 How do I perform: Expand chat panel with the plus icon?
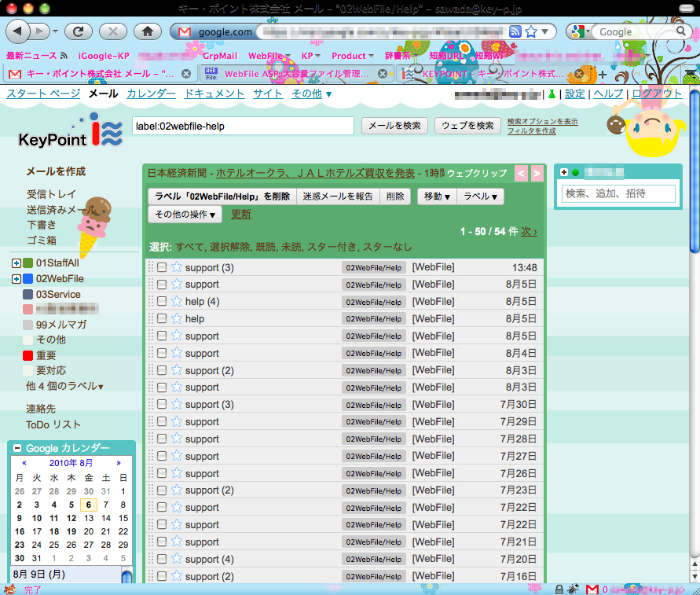coord(564,172)
